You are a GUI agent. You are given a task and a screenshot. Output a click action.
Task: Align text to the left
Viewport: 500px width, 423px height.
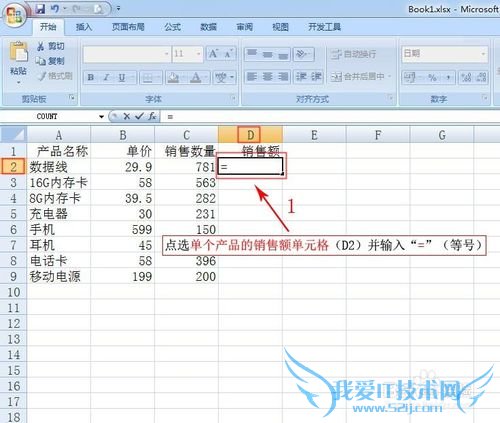click(252, 77)
